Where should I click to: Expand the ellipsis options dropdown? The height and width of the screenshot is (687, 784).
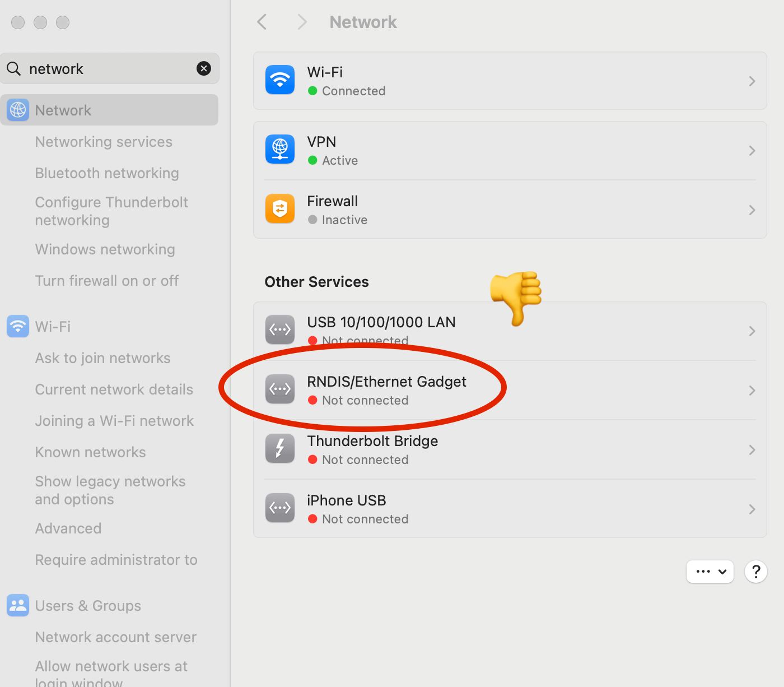point(710,572)
